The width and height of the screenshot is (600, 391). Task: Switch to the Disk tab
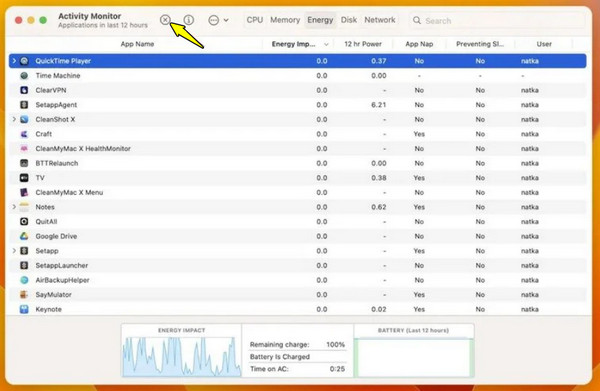point(349,20)
